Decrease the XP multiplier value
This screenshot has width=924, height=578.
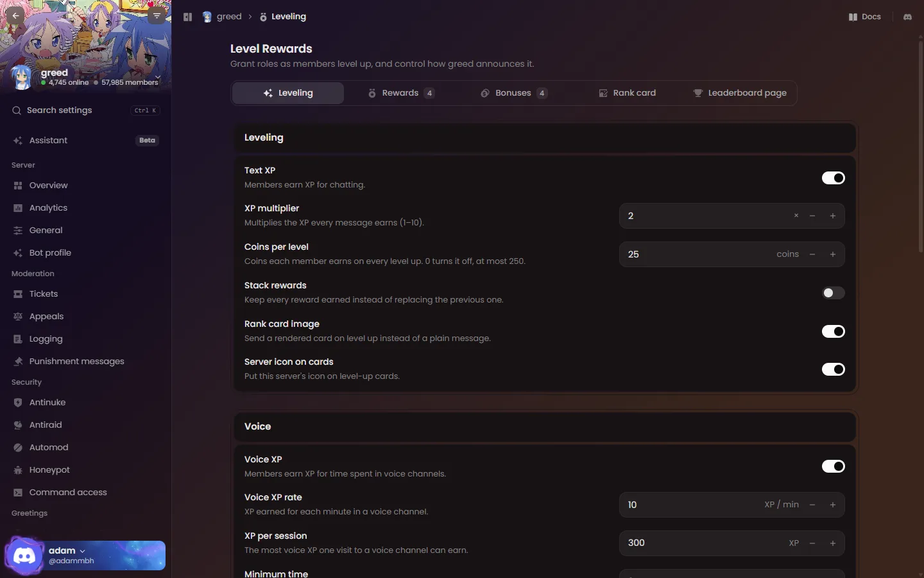point(812,216)
